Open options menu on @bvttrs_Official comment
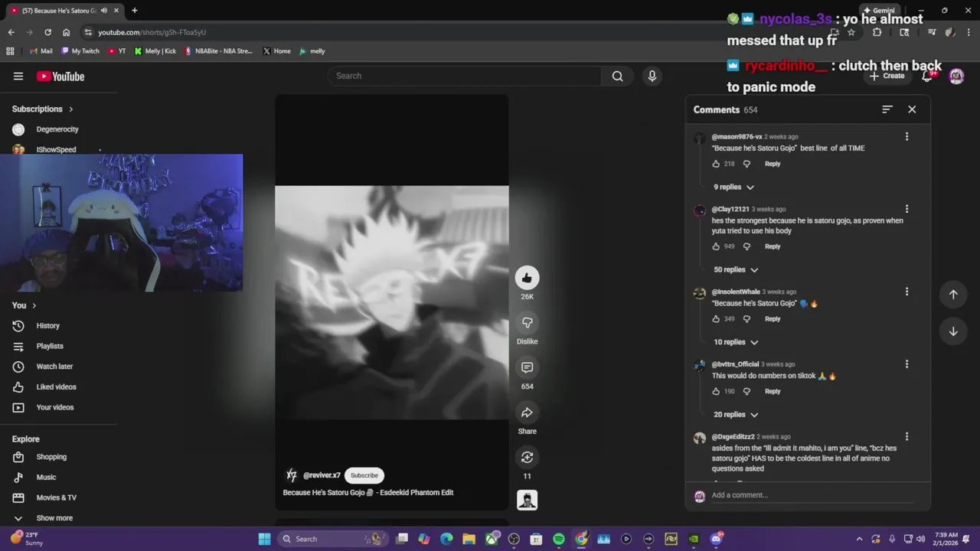Screen dimensions: 980x551 (x=906, y=364)
